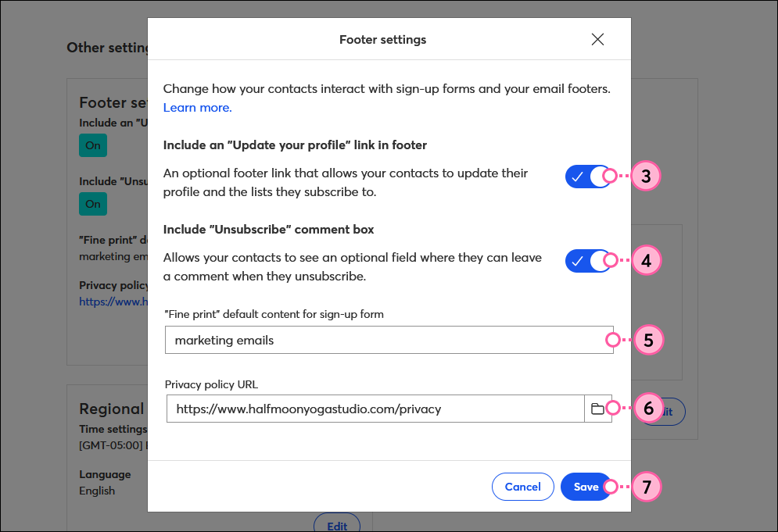Click the folder icon beside Privacy policy URL

598,409
